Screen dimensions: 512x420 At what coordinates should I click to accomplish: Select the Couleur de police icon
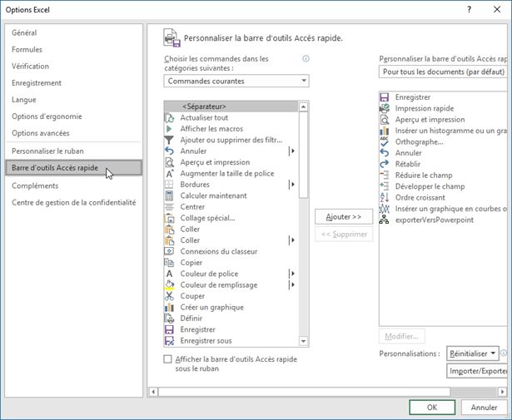(x=169, y=274)
